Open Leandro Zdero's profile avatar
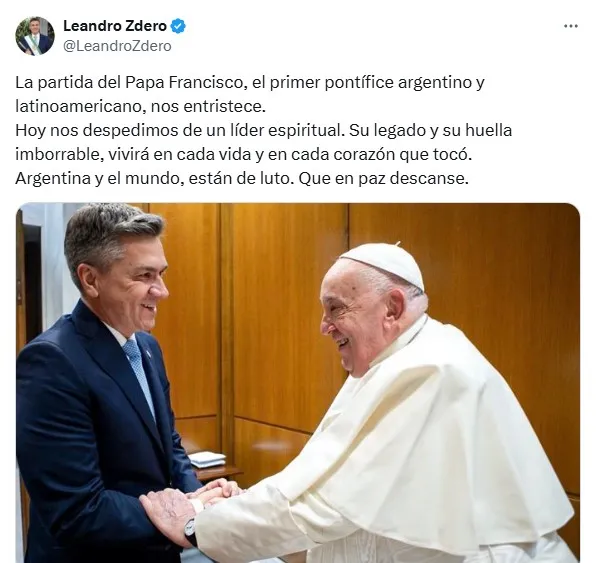The width and height of the screenshot is (597, 563). (35, 36)
